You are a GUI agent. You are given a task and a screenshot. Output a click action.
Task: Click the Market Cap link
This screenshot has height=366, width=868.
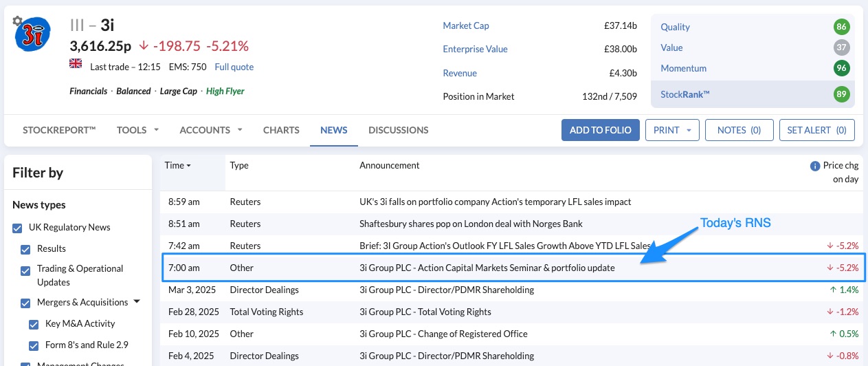(466, 26)
